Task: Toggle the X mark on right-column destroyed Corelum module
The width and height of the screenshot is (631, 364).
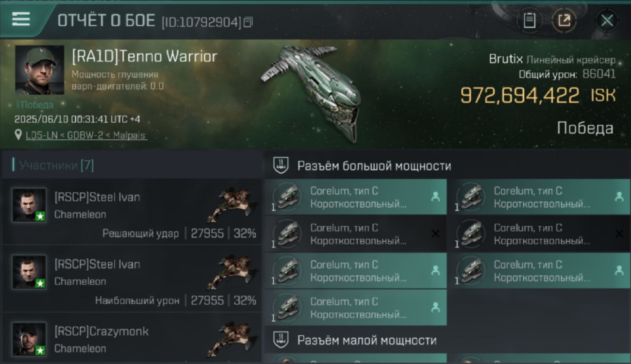Action: coord(619,234)
